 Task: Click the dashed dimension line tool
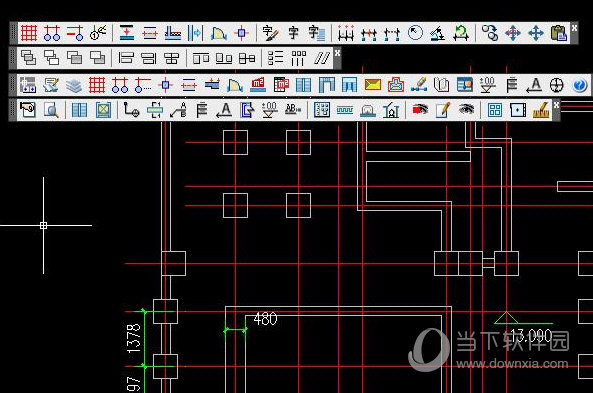tap(392, 33)
